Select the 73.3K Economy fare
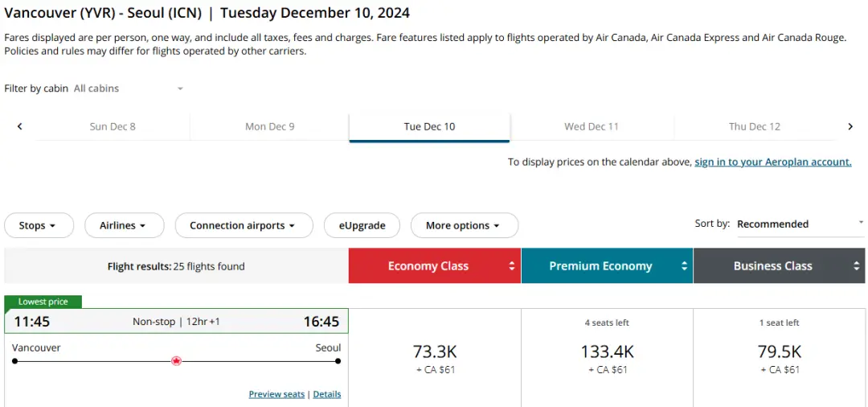Image resolution: width=868 pixels, height=407 pixels. [435, 357]
